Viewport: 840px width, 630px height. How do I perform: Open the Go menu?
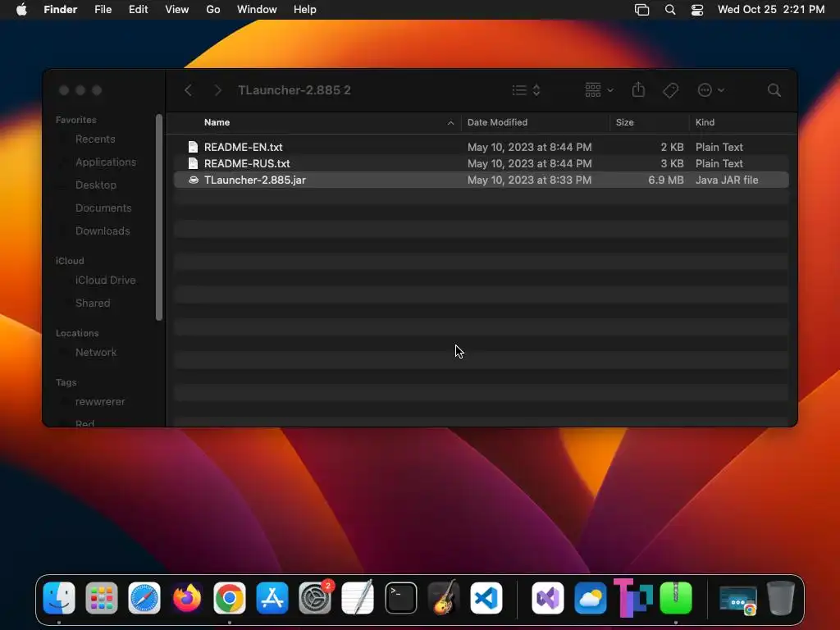pos(213,10)
